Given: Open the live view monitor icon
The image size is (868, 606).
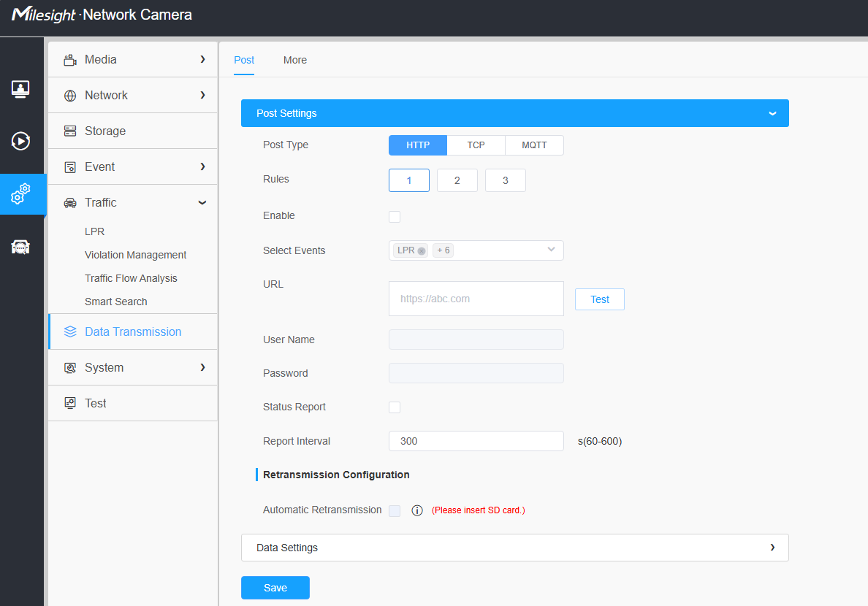Looking at the screenshot, I should point(20,89).
